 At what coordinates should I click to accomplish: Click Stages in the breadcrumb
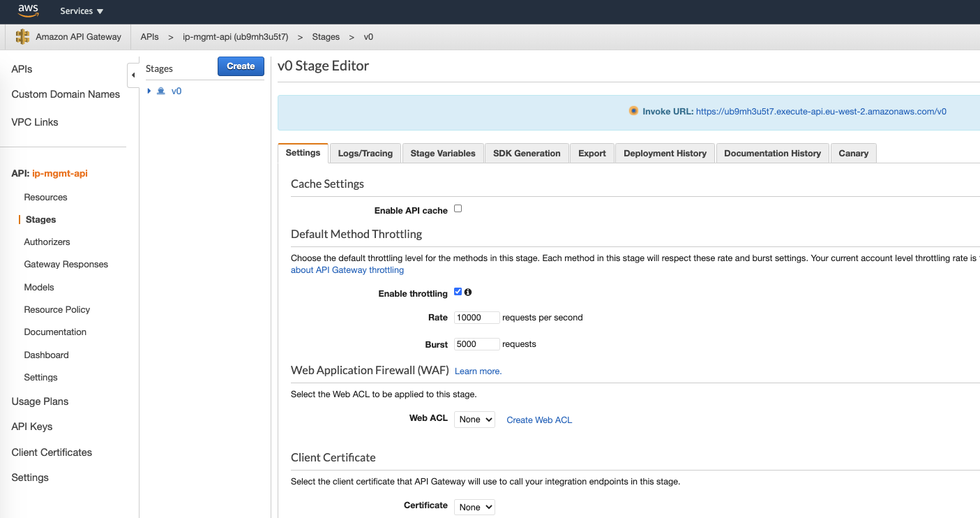click(326, 37)
